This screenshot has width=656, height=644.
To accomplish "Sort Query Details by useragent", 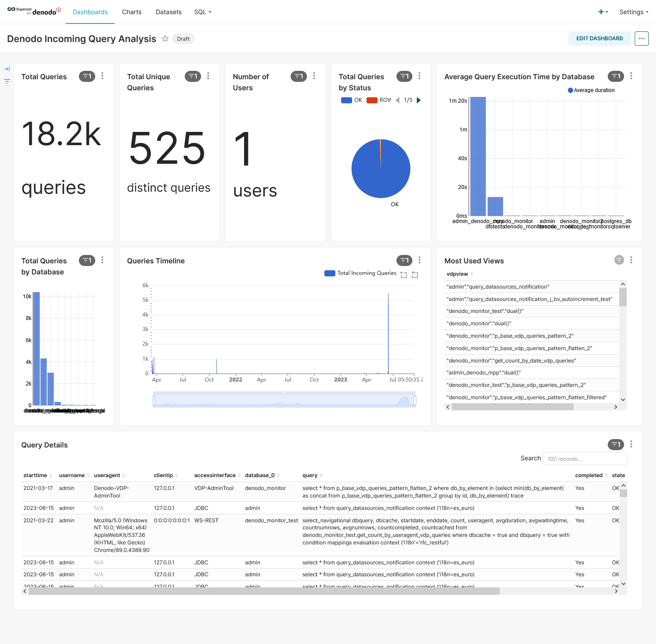I will click(x=109, y=475).
